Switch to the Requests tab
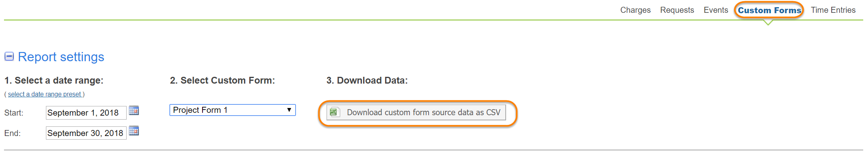 click(677, 10)
